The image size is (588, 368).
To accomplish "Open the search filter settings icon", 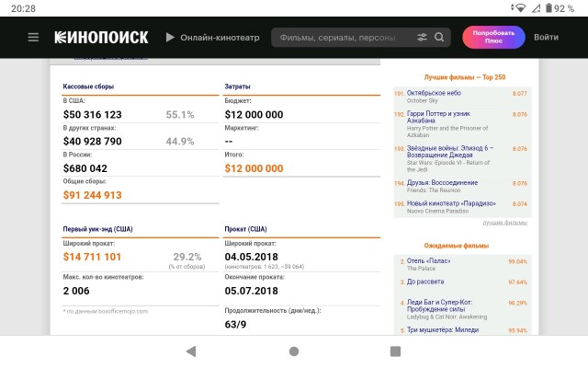I will pyautogui.click(x=422, y=37).
